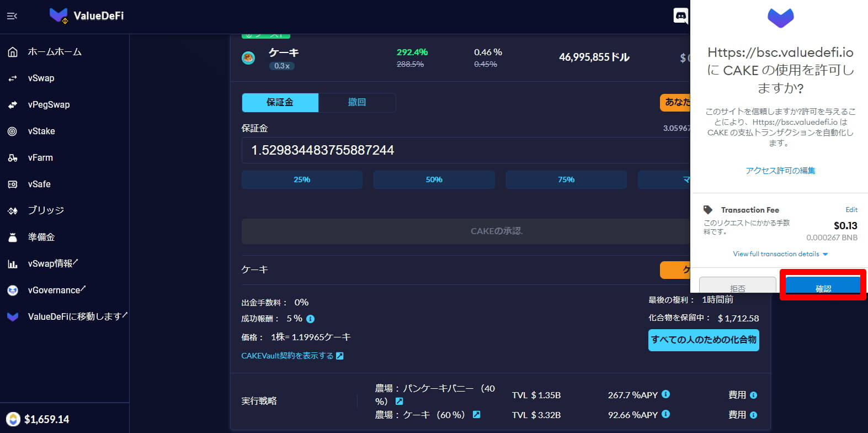Set the deposit amount to 25%
The width and height of the screenshot is (868, 433).
(x=302, y=179)
